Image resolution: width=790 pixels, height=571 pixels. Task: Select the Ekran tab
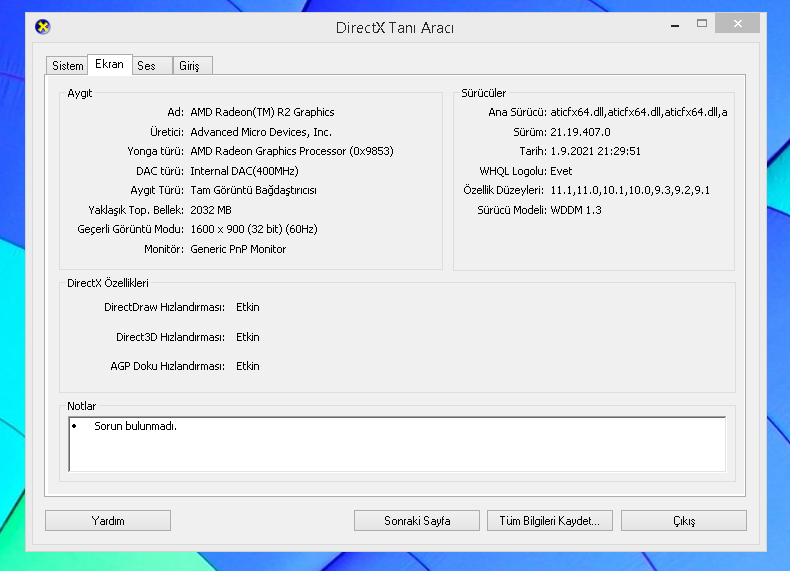pos(109,64)
